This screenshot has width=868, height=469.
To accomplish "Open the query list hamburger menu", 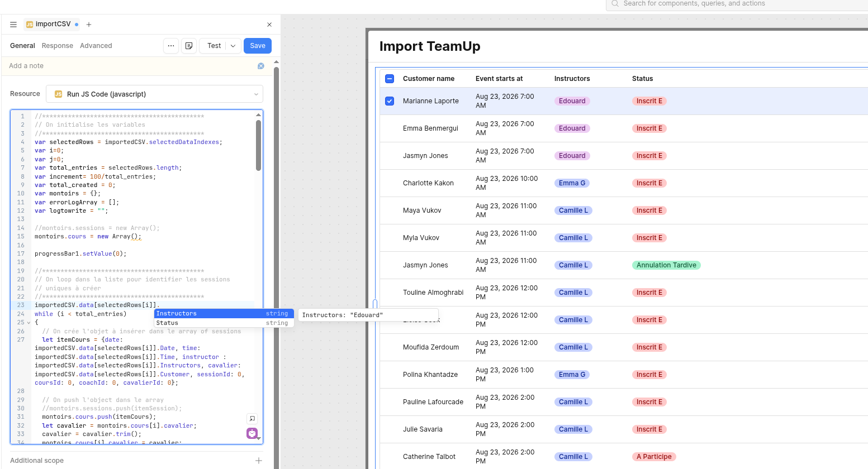I will 13,25.
